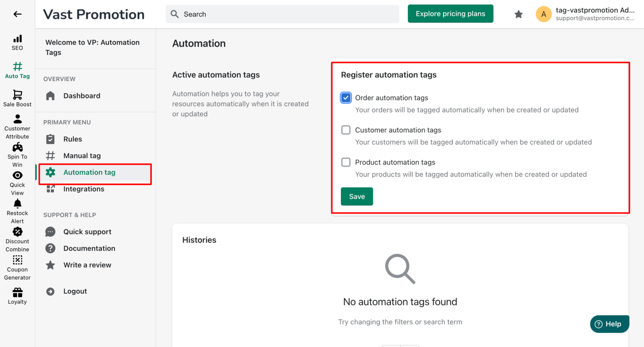Select the SEO tool in the sidebar
Screen dimensions: 644x347
point(17,42)
